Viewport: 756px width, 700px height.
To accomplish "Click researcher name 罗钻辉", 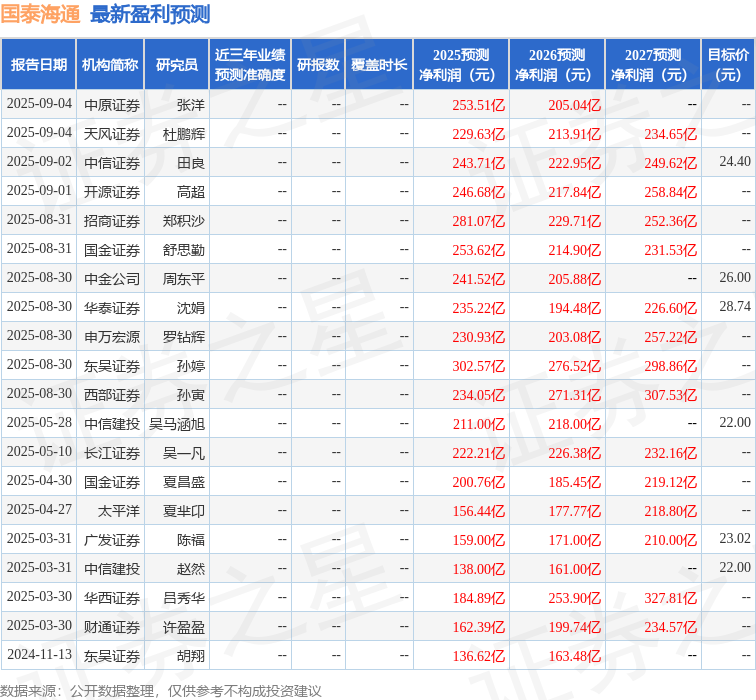I will click(x=184, y=337).
